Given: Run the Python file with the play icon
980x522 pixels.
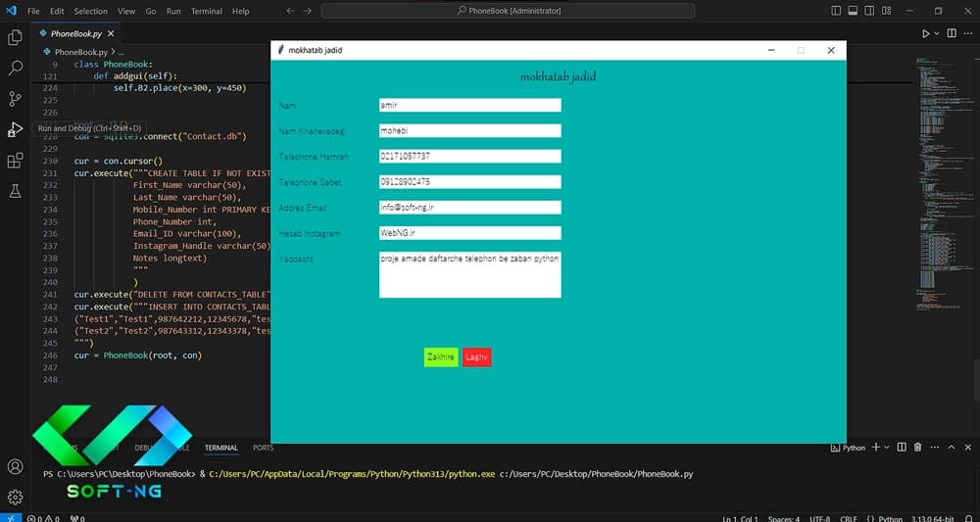Looking at the screenshot, I should click(926, 33).
